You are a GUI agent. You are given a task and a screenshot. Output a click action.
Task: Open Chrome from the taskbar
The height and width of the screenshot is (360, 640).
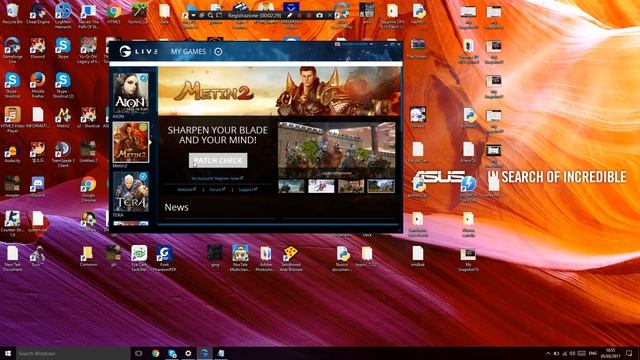click(x=156, y=353)
